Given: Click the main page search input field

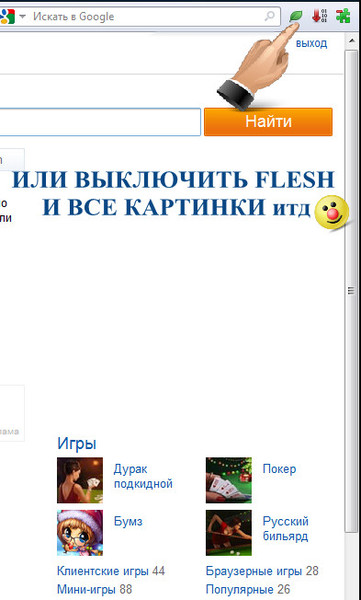Looking at the screenshot, I should [x=100, y=122].
